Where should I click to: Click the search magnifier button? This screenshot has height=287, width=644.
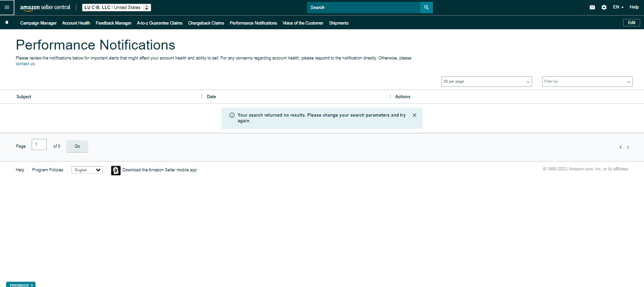426,8
